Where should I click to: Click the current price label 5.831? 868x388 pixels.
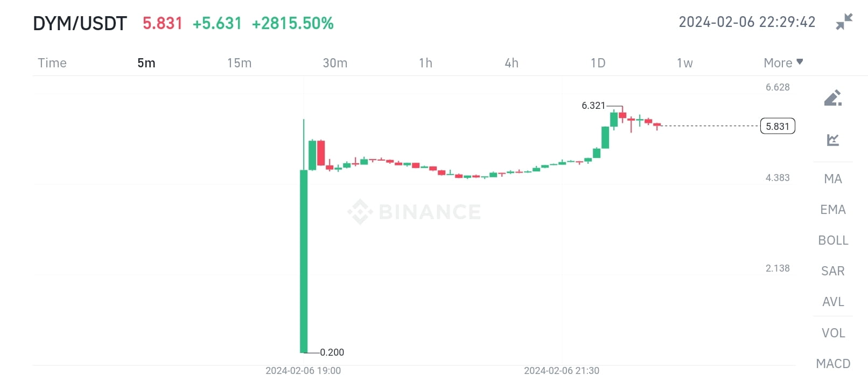point(777,126)
